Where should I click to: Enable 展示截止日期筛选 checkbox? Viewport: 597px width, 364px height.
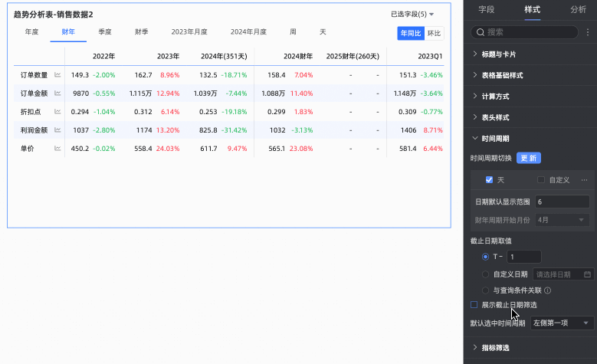(x=474, y=304)
